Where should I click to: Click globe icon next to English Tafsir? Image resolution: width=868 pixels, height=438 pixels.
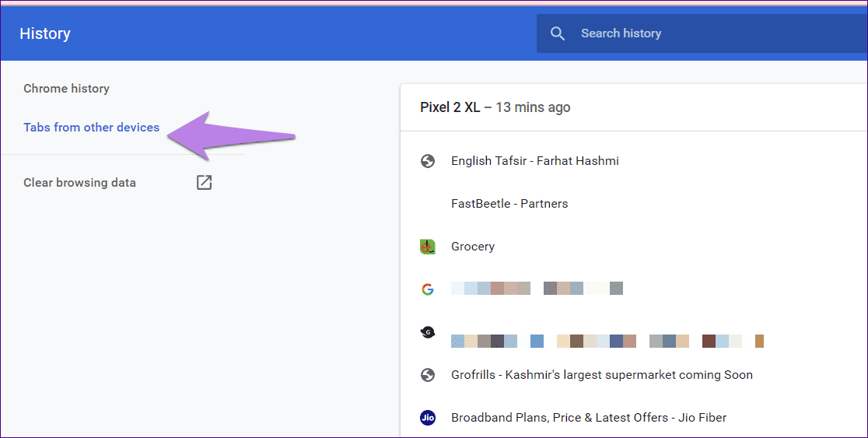(x=427, y=161)
